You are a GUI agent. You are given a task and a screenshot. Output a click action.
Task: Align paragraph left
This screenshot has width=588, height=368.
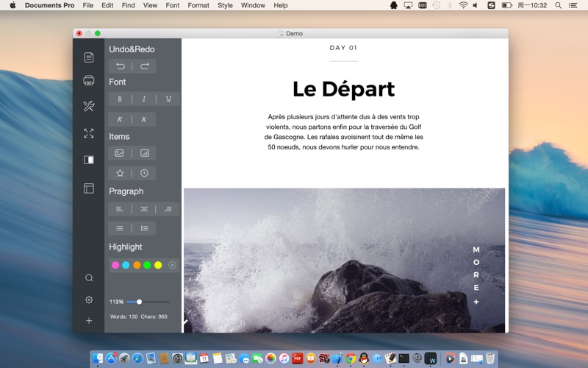tap(120, 209)
